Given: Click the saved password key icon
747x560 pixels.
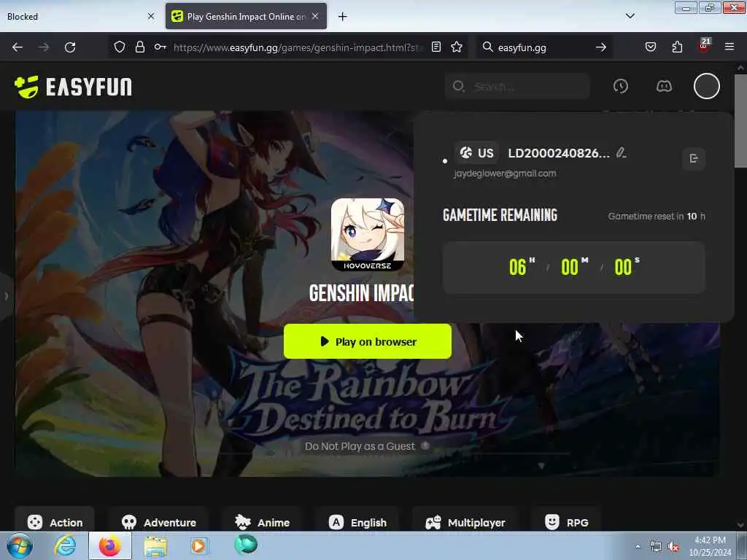Looking at the screenshot, I should [x=160, y=47].
